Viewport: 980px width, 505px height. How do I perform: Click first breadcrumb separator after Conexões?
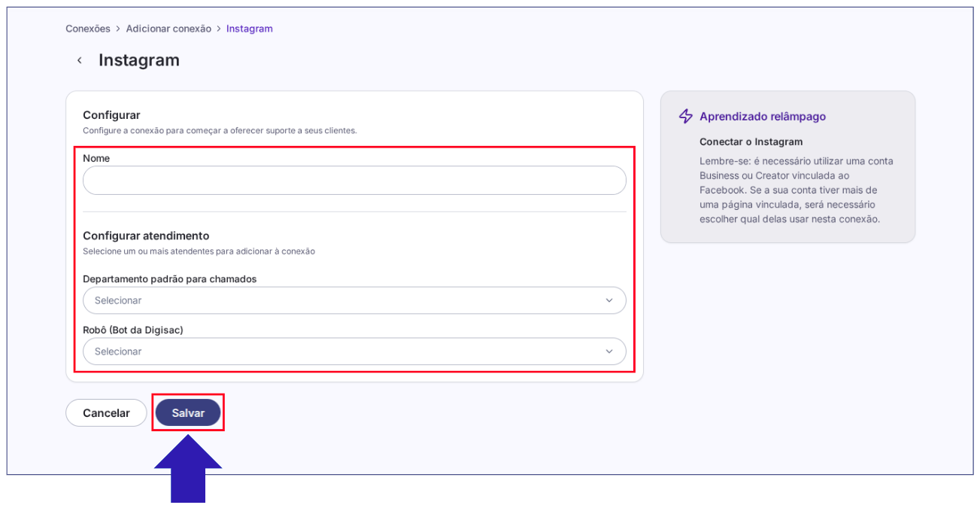pyautogui.click(x=118, y=29)
